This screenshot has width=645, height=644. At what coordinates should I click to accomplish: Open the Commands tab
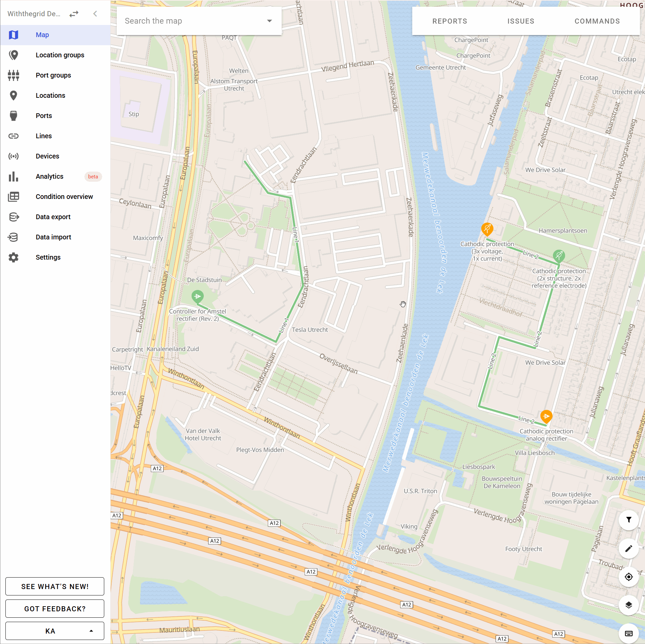click(x=597, y=21)
